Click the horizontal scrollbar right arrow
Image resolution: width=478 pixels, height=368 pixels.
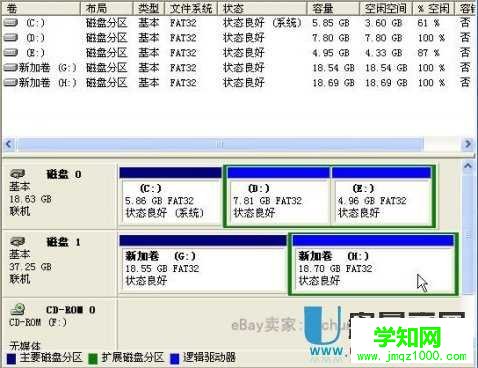pyautogui.click(x=468, y=144)
